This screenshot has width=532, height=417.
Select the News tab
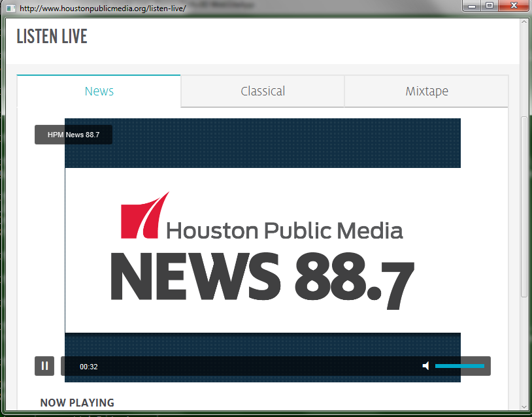click(x=99, y=92)
